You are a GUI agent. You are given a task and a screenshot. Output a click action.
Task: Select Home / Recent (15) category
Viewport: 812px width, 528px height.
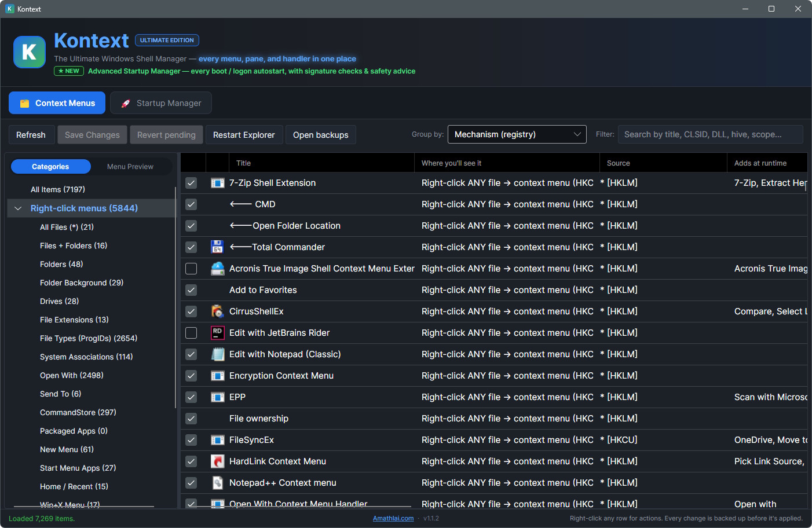point(74,486)
